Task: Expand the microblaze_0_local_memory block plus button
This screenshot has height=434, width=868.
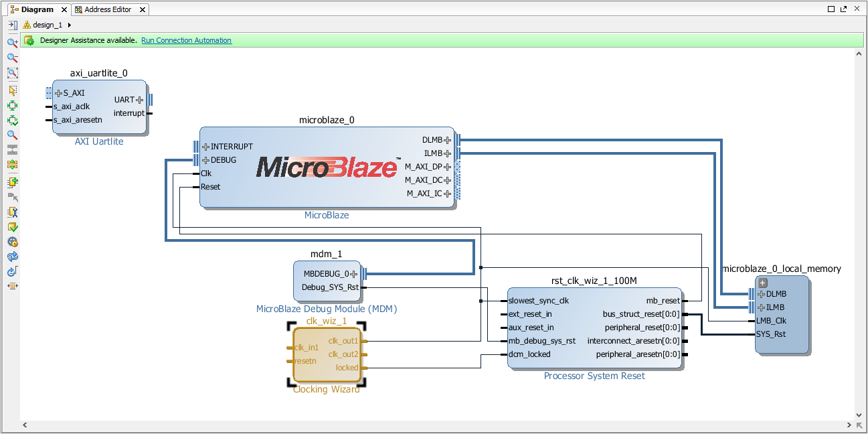Action: [x=763, y=283]
